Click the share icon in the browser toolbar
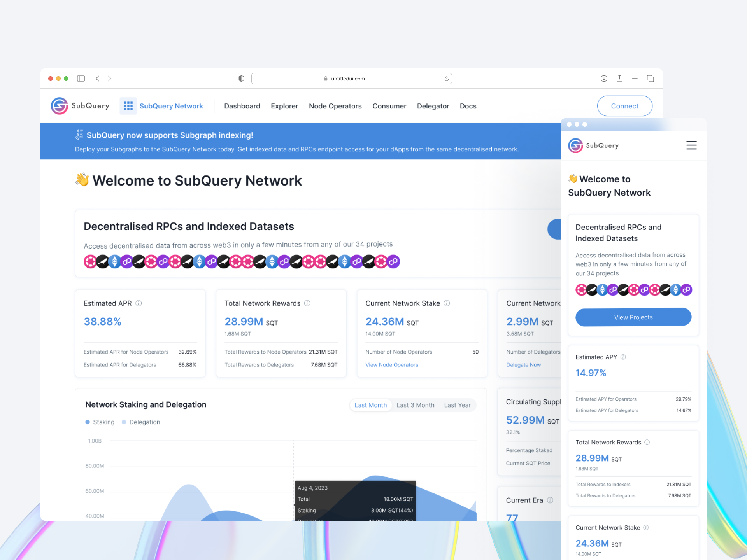The width and height of the screenshot is (747, 560). 619,78
